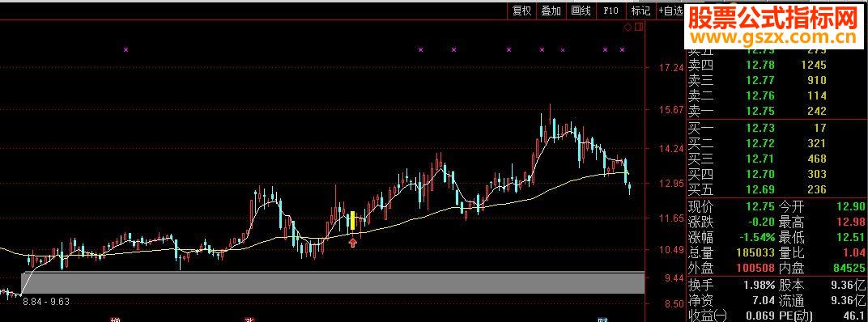
Task: Click the 11.65 price axis label
Action: 670,218
